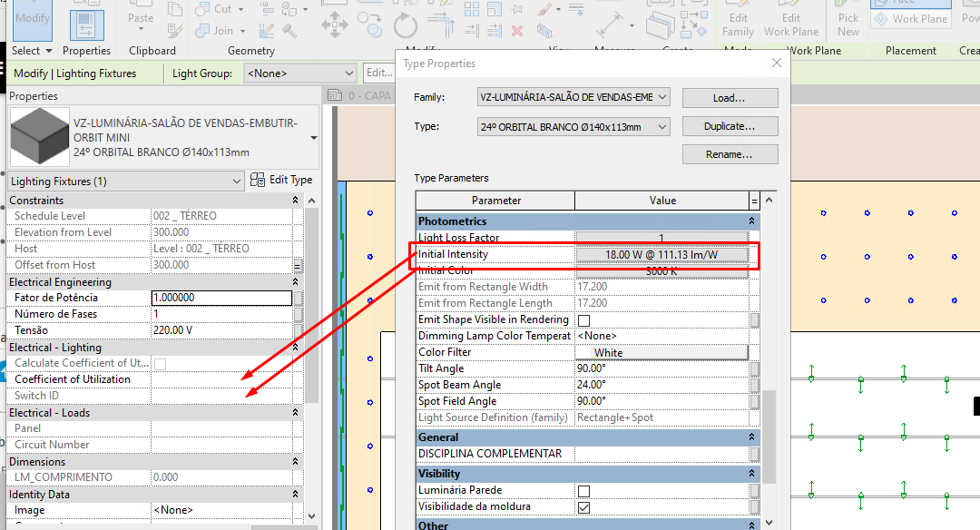Open the Color Filter White swatch

(661, 352)
